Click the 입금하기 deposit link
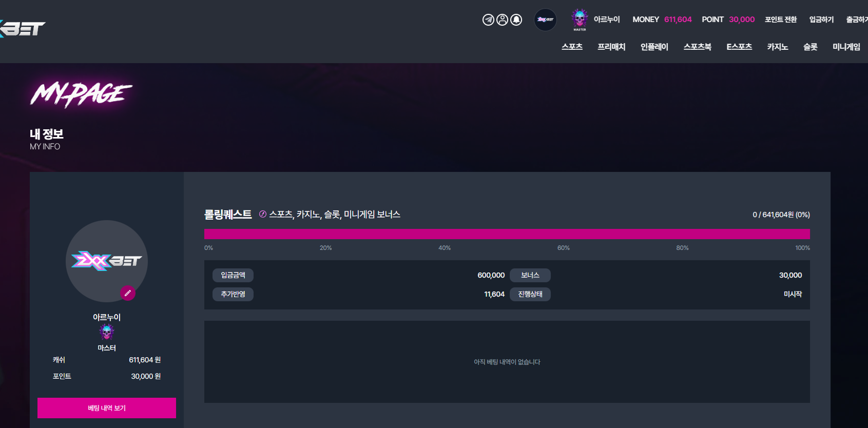This screenshot has width=868, height=428. (x=821, y=20)
